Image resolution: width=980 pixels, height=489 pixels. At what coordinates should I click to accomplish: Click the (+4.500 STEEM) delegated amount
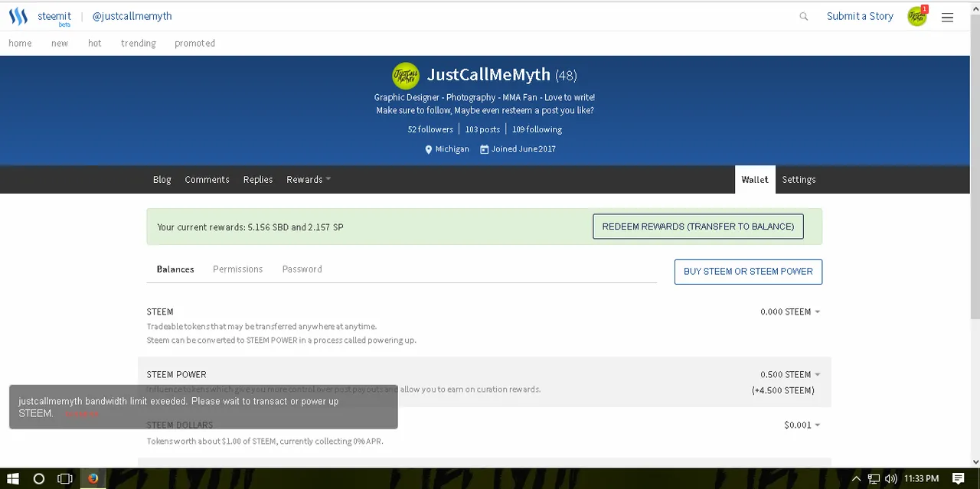(x=783, y=390)
